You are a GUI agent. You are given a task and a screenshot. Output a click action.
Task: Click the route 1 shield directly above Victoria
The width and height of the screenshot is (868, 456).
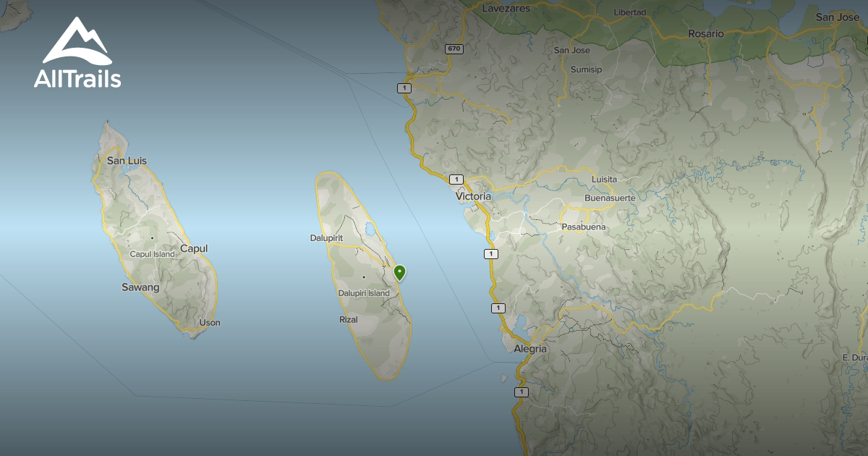455,180
